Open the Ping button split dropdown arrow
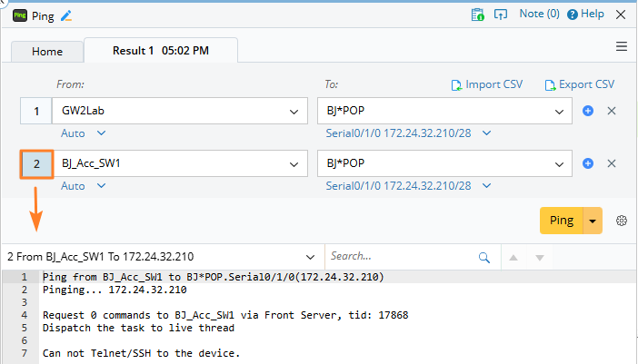 [593, 221]
